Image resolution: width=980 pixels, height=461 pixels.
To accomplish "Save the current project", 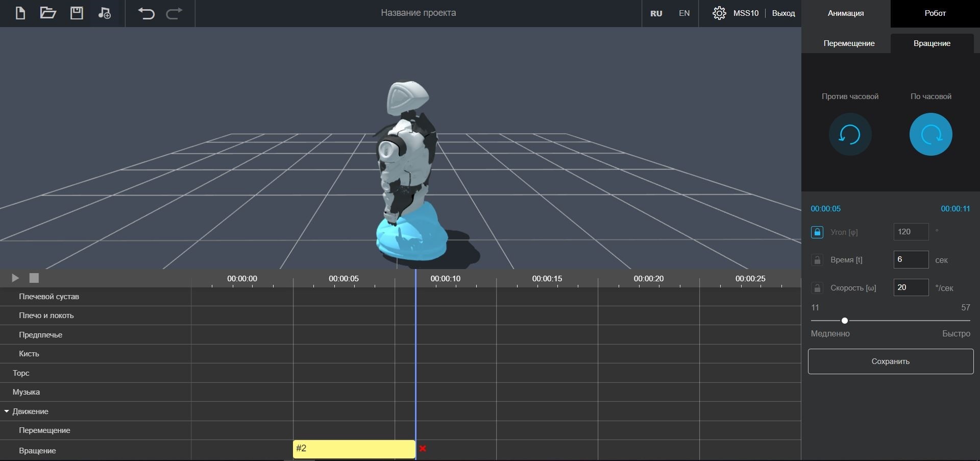I will click(x=77, y=13).
